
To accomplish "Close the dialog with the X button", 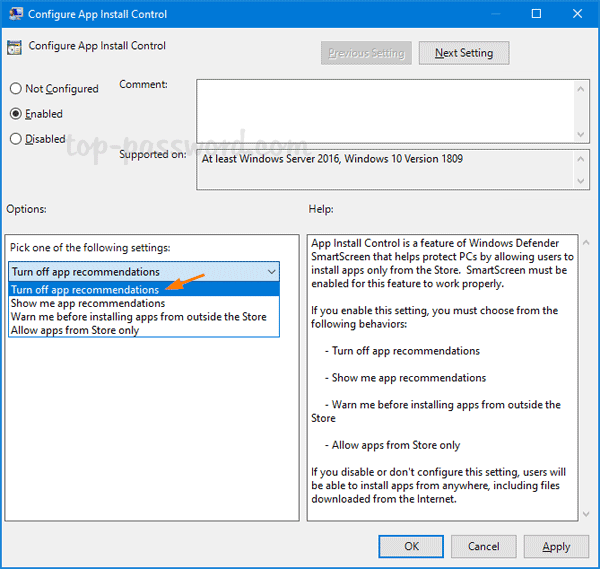I will 578,14.
